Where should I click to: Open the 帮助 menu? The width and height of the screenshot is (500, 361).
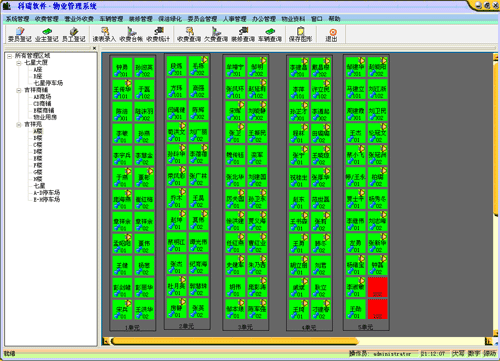334,19
